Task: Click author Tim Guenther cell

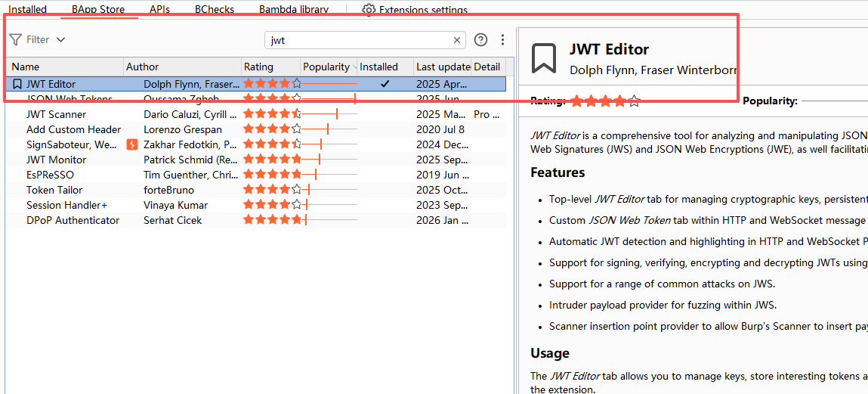Action: [x=190, y=175]
